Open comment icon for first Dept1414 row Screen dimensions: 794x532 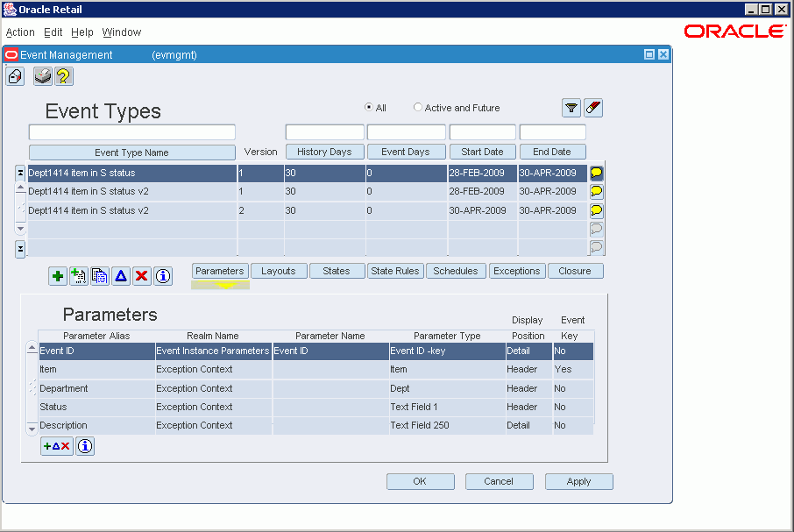coord(597,174)
